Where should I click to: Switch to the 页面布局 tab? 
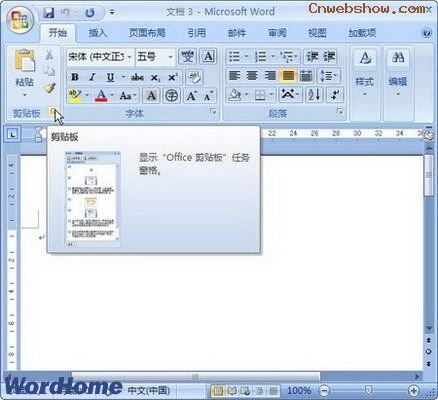coord(147,33)
